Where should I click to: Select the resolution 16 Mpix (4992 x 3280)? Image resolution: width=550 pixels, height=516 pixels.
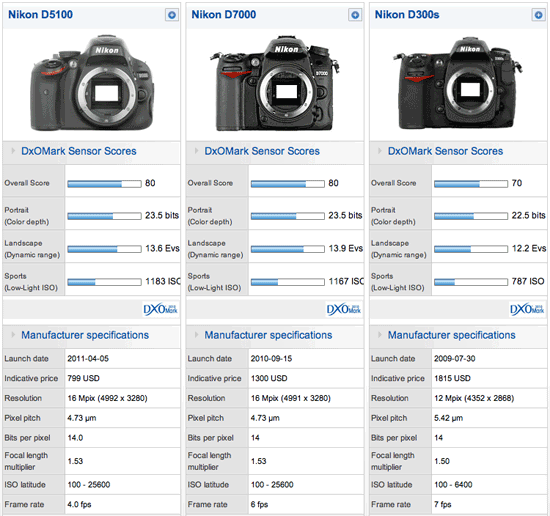point(107,398)
